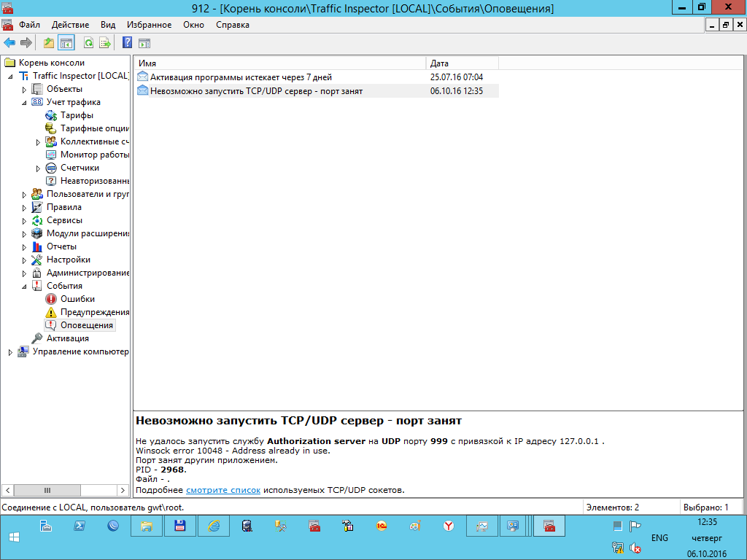
Task: Collapse the Учет трафика tree node
Action: click(x=24, y=102)
